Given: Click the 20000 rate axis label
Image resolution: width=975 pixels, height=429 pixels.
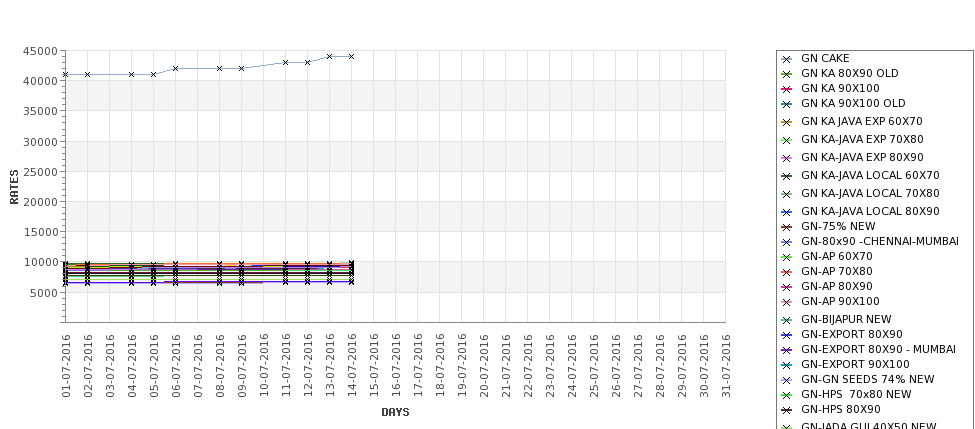Looking at the screenshot, I should (40, 202).
